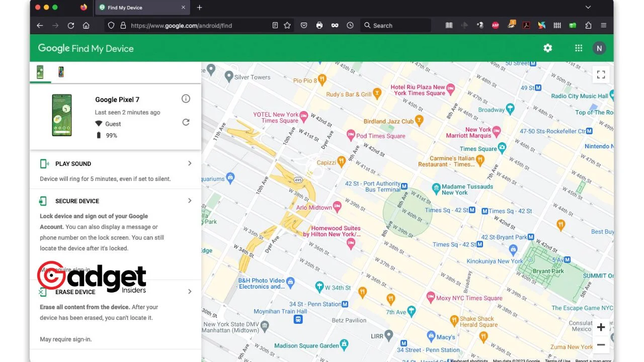644x362 pixels.
Task: Click the B&H Photo Video label
Action: 262,284
